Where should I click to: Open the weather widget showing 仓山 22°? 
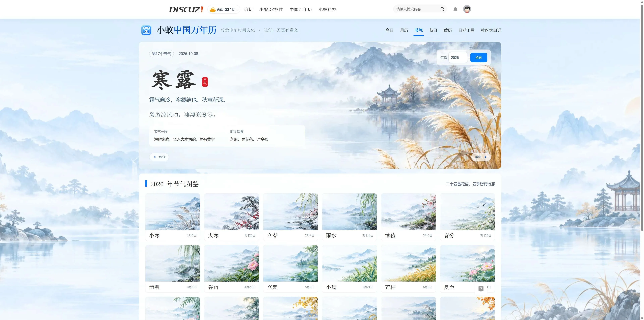[x=224, y=10]
